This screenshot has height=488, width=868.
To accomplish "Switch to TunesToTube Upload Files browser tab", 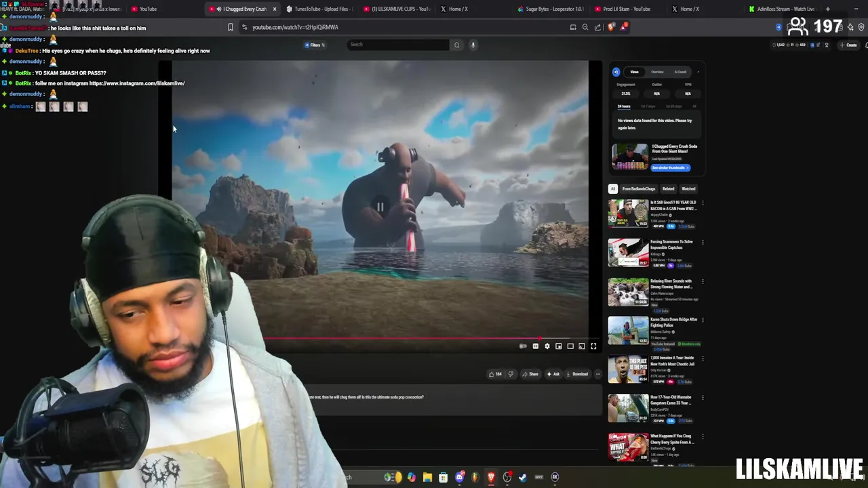I will [319, 9].
